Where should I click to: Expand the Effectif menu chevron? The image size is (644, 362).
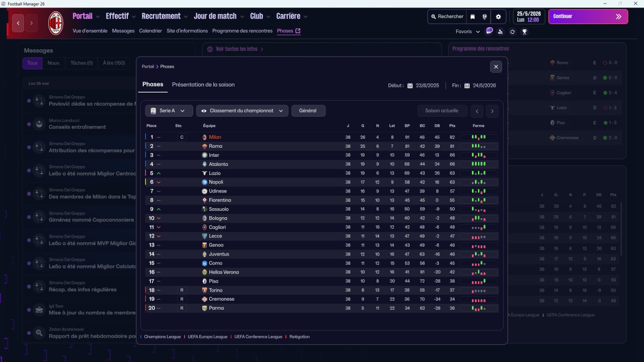pos(133,17)
